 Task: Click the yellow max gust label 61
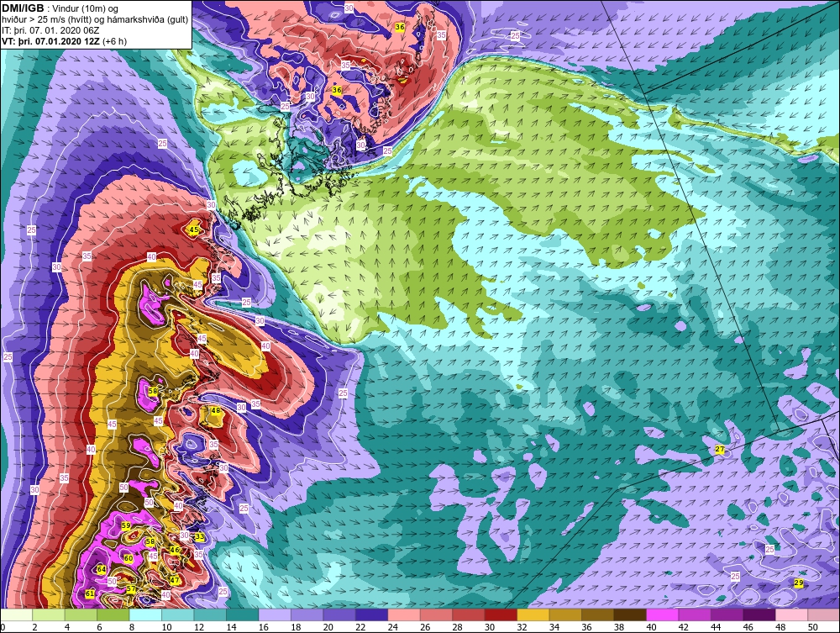click(90, 593)
